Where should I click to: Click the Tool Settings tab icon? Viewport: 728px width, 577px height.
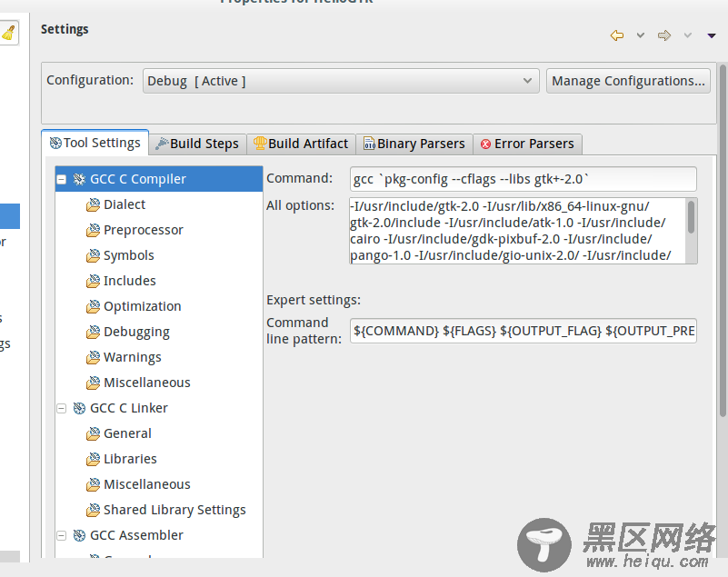(55, 144)
